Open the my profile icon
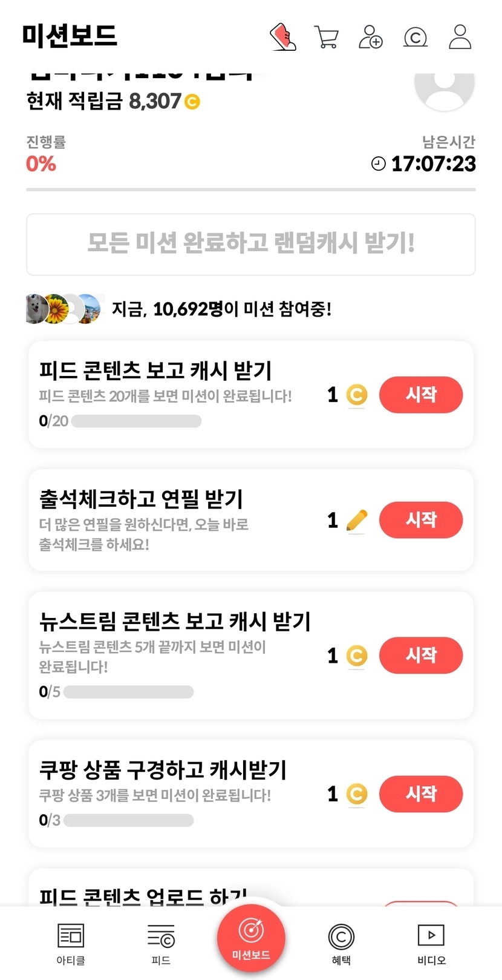502x980 pixels. click(460, 37)
